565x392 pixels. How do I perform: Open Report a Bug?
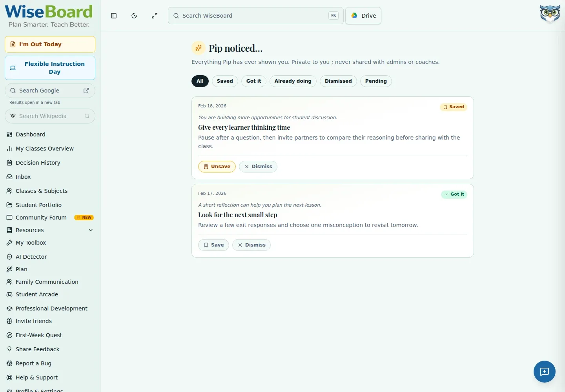click(x=50, y=363)
